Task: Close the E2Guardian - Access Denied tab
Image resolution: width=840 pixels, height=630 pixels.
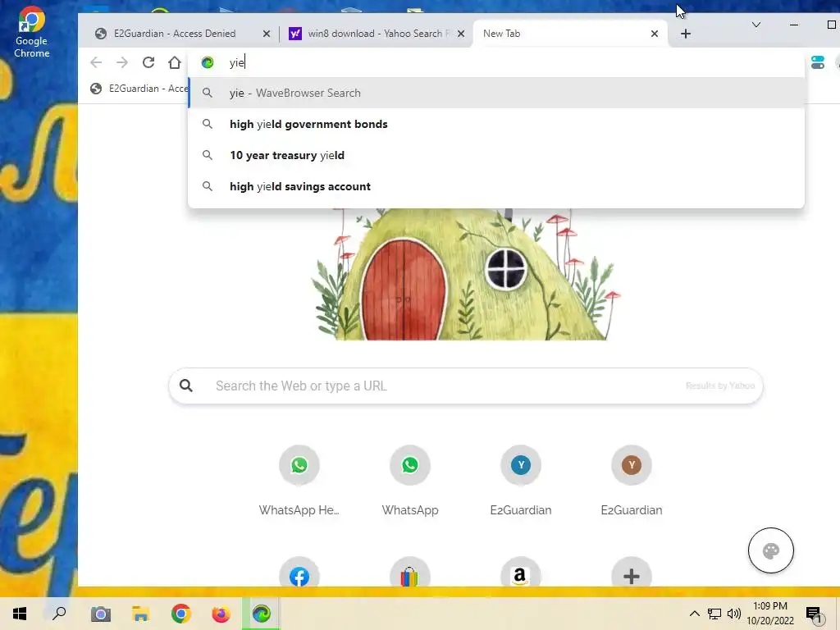Action: coord(267,34)
